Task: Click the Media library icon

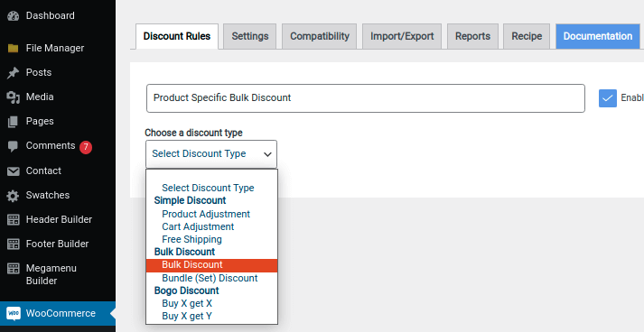Action: 14,97
